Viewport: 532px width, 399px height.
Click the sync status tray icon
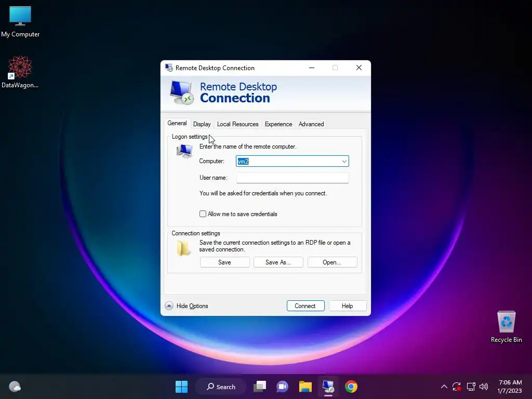click(x=457, y=387)
